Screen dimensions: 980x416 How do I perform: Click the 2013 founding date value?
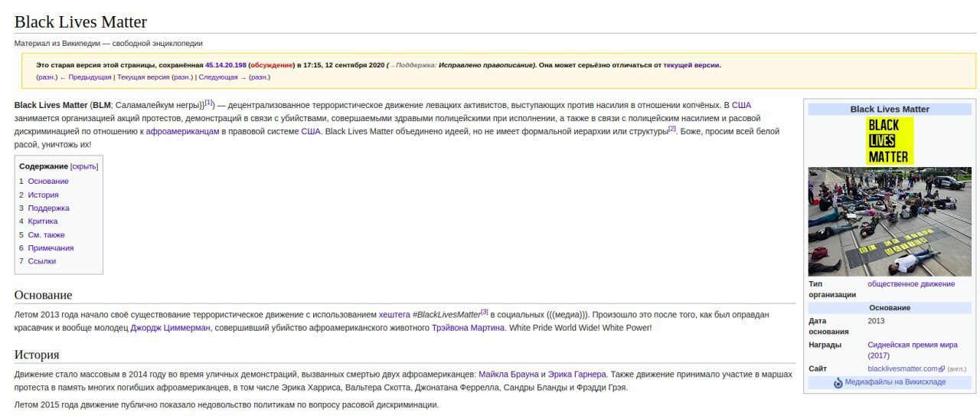[876, 321]
